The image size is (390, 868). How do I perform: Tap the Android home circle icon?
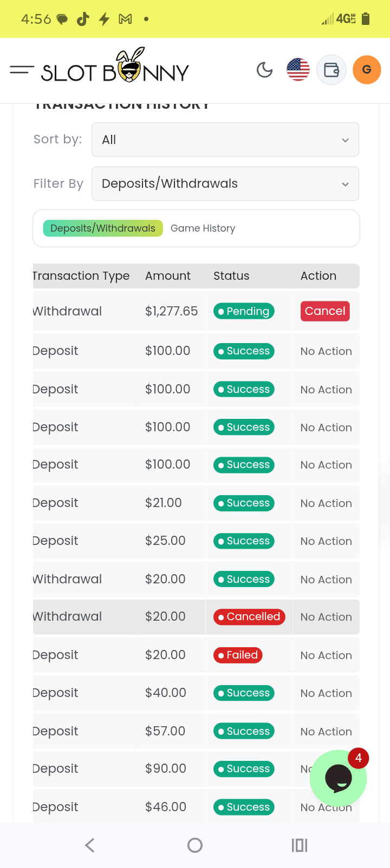coord(195,845)
